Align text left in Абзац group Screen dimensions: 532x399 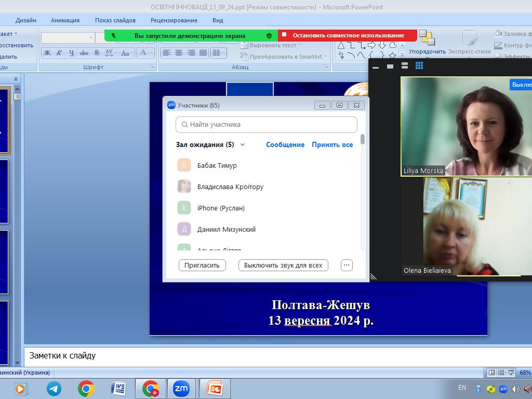tap(167, 53)
